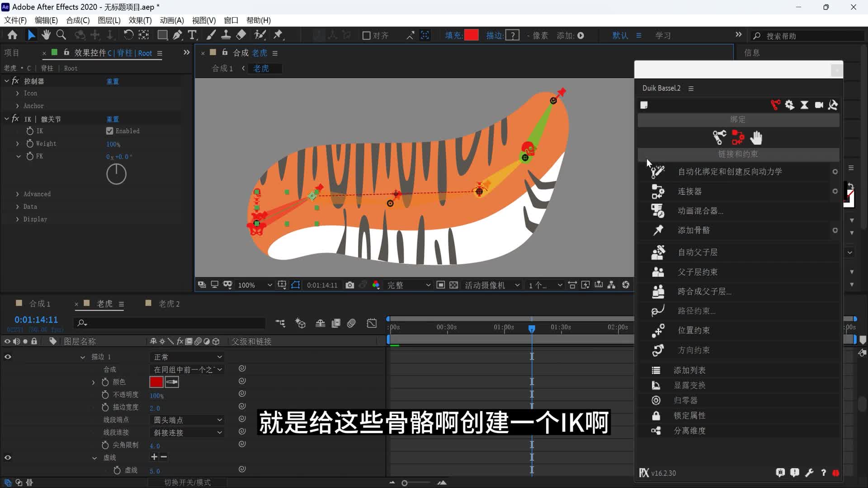Open the composition flowchart icon in viewer

[611, 285]
